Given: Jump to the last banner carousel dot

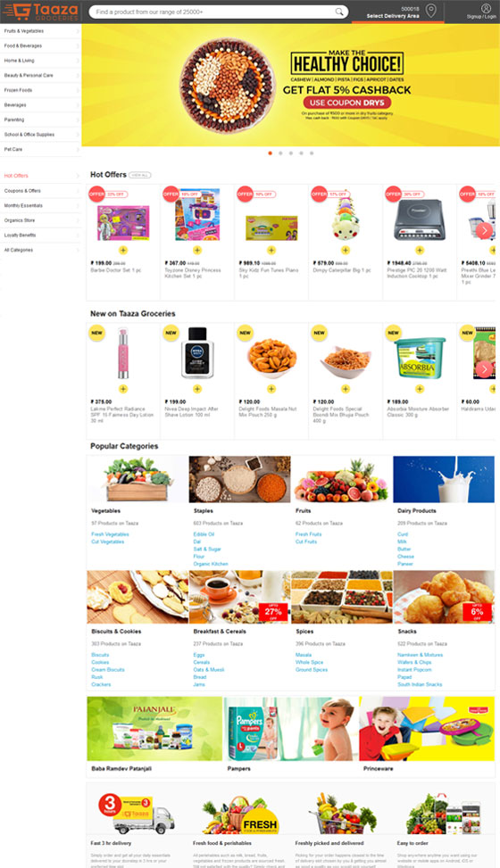Looking at the screenshot, I should (x=312, y=153).
